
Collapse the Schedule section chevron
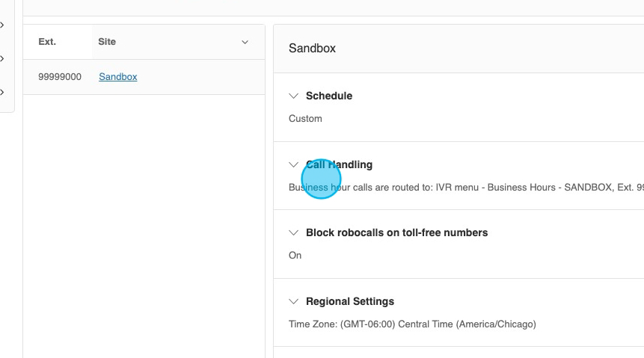tap(294, 96)
